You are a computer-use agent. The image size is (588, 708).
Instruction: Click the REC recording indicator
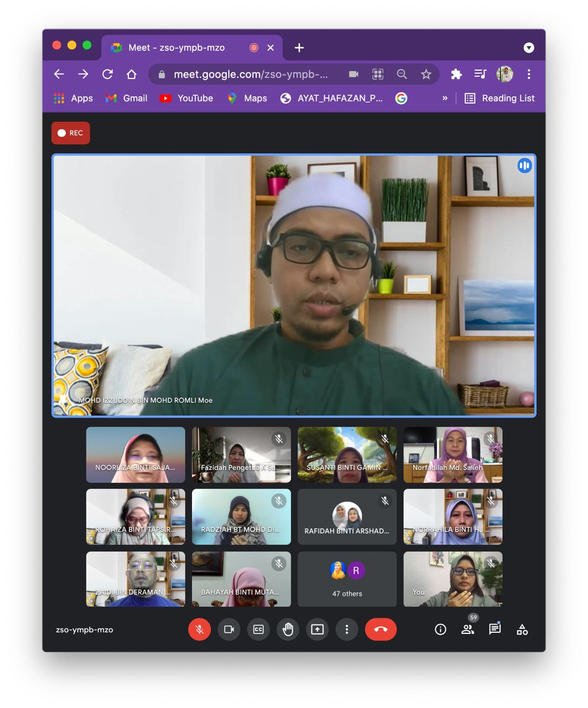click(71, 133)
